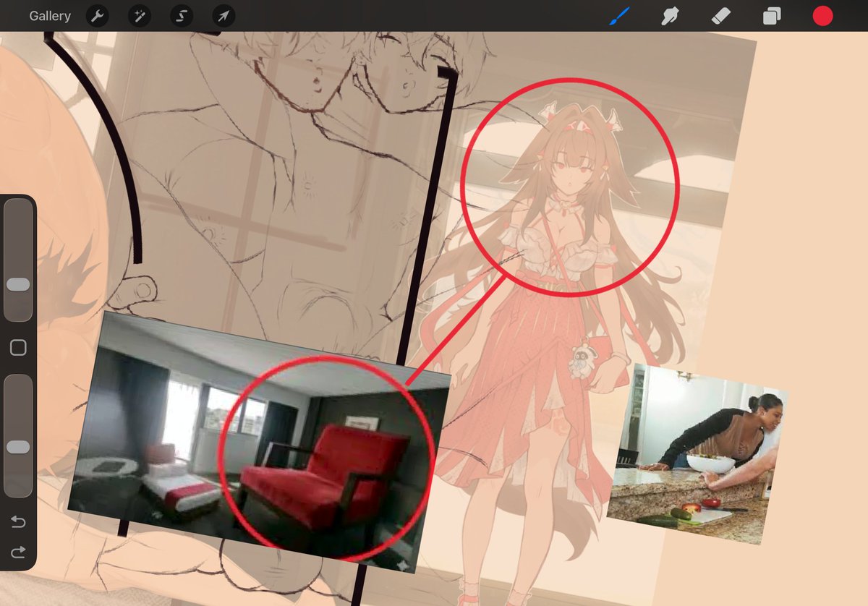The height and width of the screenshot is (606, 868).
Task: Return to the Gallery
Action: point(50,16)
